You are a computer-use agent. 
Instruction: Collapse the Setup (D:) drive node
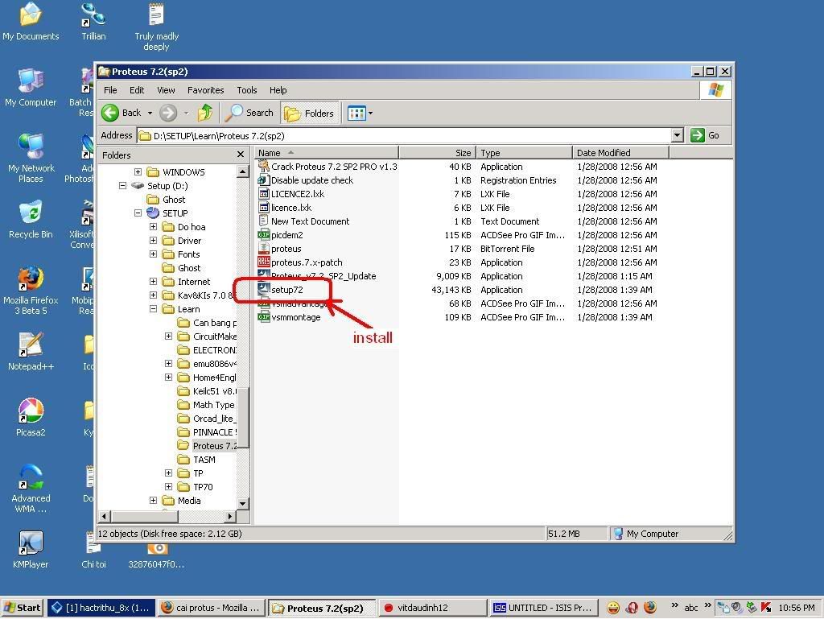122,186
